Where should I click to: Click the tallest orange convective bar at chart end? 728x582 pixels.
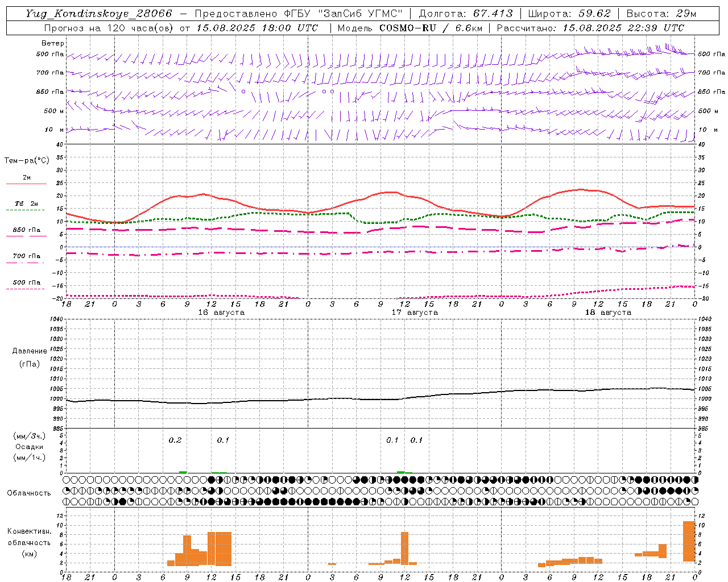coord(689,541)
